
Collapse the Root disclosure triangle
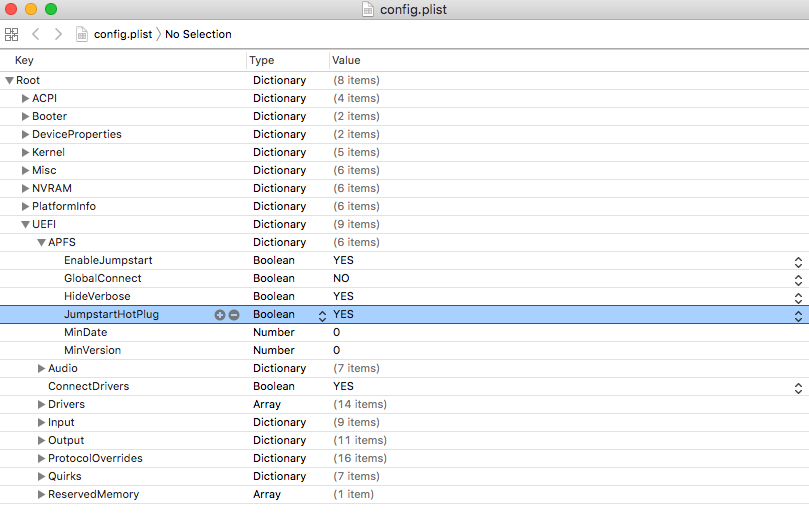(x=9, y=80)
